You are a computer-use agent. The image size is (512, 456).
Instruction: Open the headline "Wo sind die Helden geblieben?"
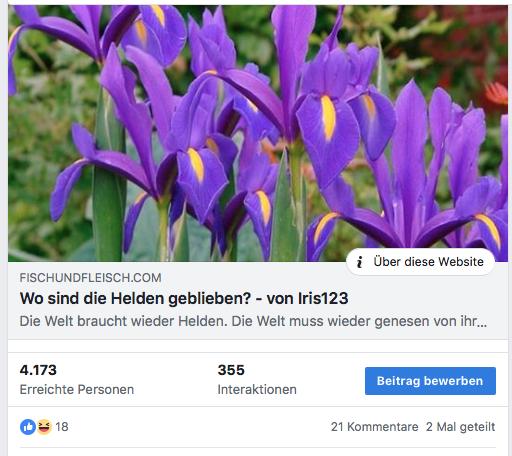(135, 298)
